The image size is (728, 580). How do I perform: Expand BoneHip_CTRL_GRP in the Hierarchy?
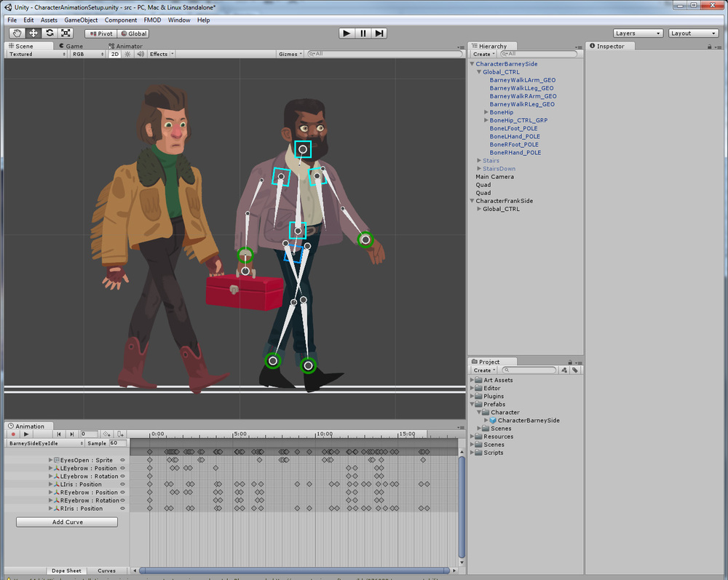coord(486,120)
